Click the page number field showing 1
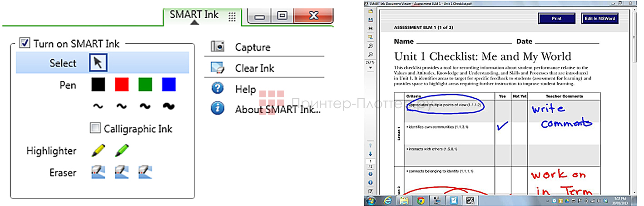 click(x=371, y=161)
